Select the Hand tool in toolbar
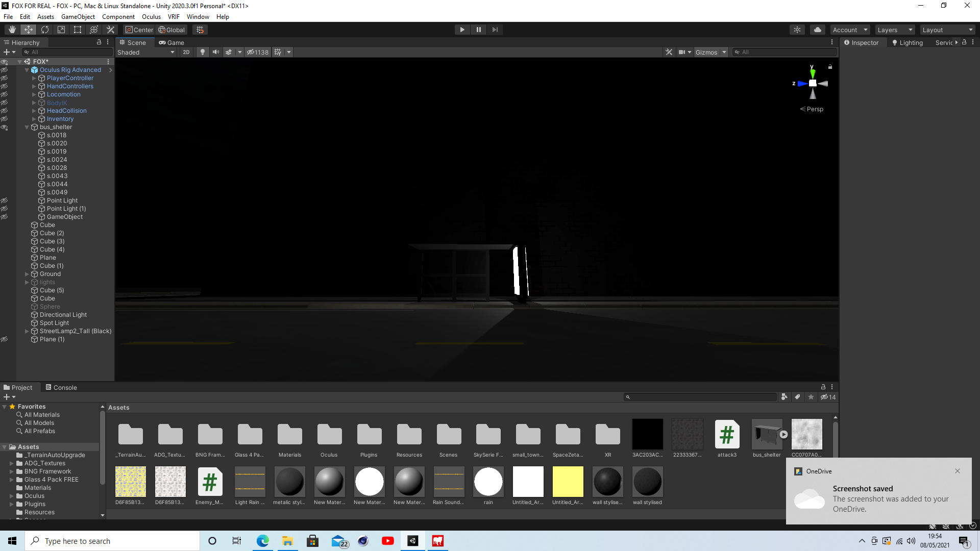The height and width of the screenshot is (551, 980). click(x=12, y=30)
